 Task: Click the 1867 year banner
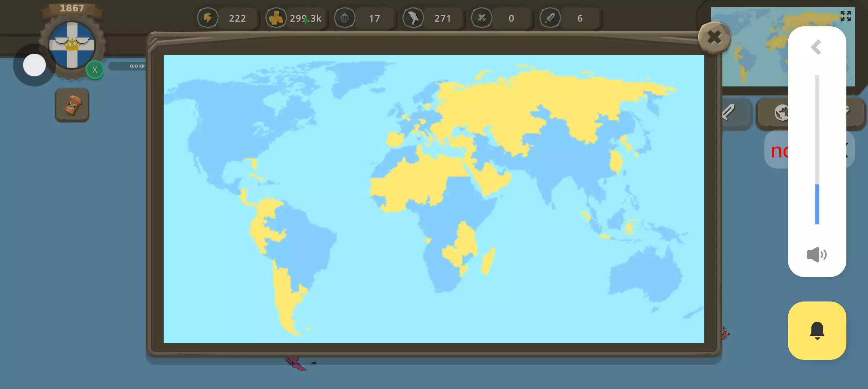point(72,8)
